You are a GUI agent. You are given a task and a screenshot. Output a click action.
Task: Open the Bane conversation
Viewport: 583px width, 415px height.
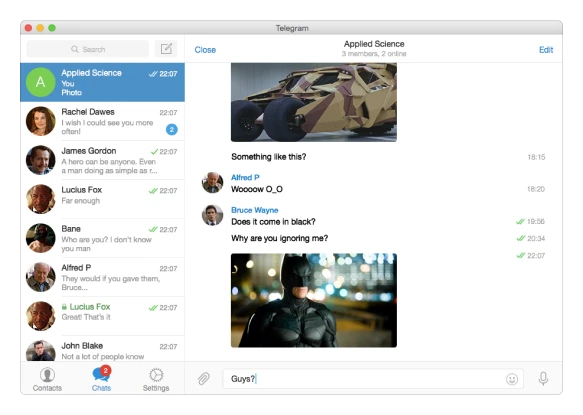tap(102, 238)
